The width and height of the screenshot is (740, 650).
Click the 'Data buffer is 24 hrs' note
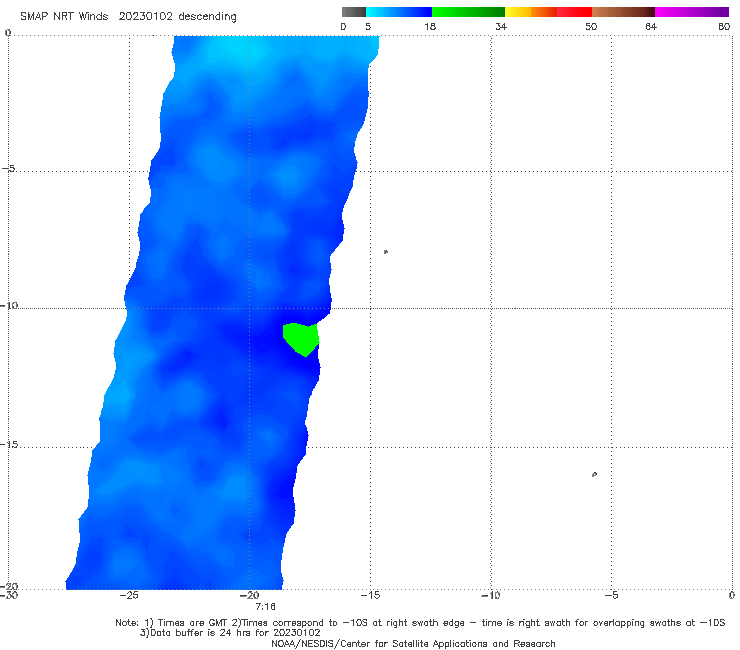pos(230,633)
